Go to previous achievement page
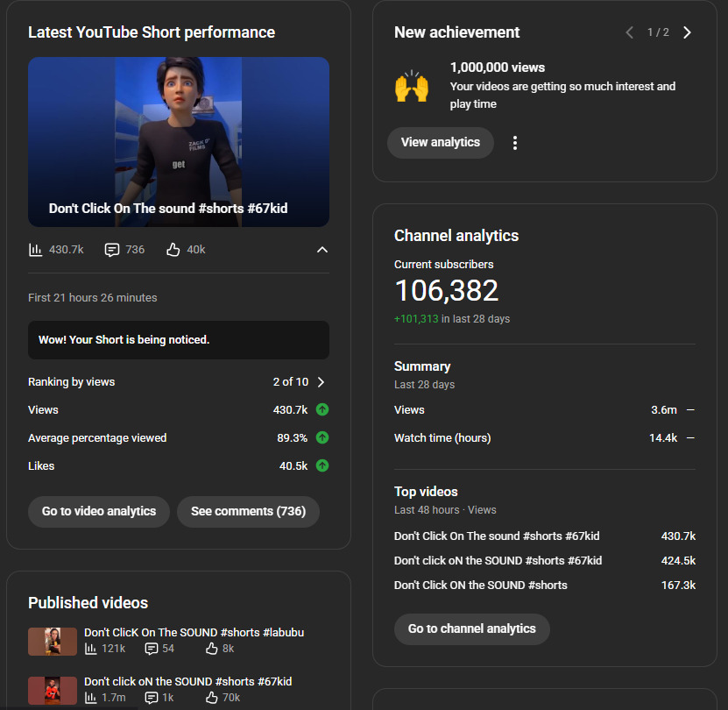The width and height of the screenshot is (728, 710). (x=629, y=32)
